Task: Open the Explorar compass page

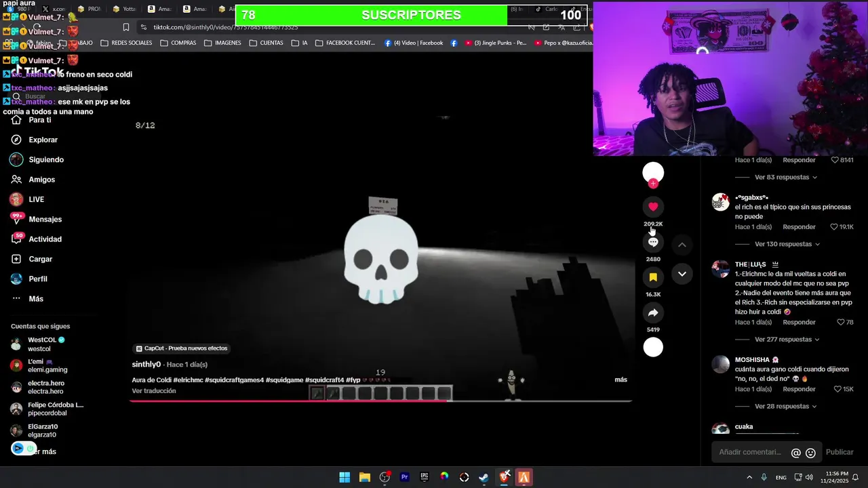Action: (x=35, y=140)
